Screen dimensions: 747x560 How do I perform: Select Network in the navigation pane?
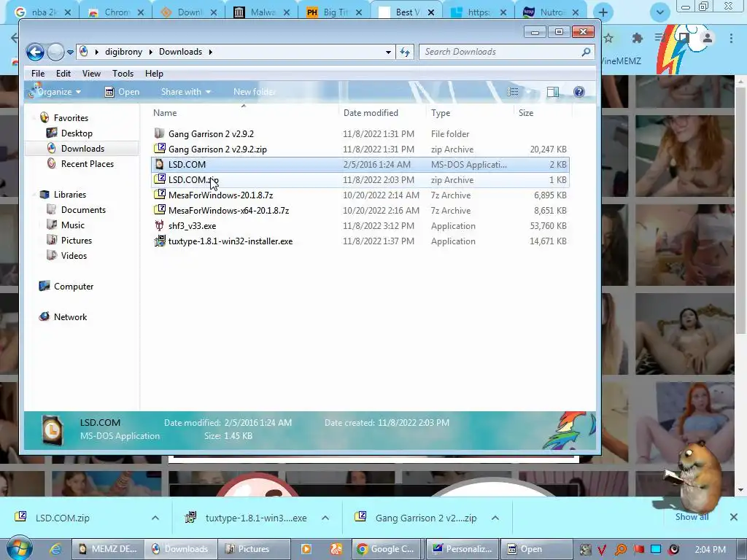tap(70, 316)
